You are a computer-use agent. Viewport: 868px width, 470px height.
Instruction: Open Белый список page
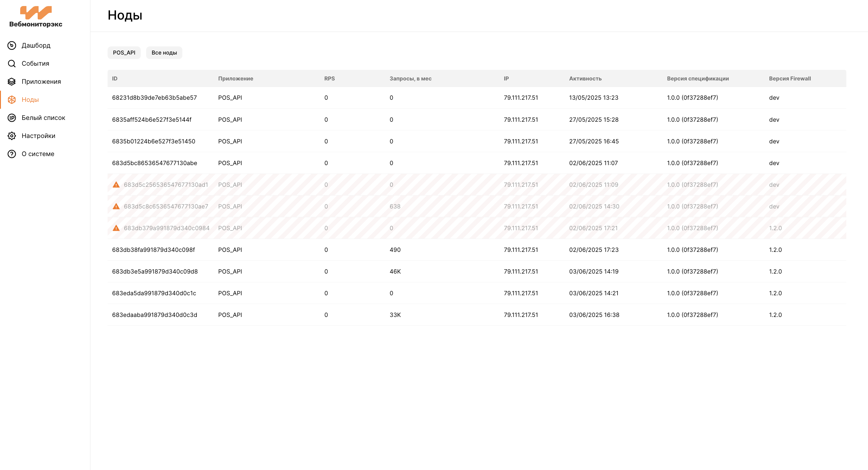43,117
